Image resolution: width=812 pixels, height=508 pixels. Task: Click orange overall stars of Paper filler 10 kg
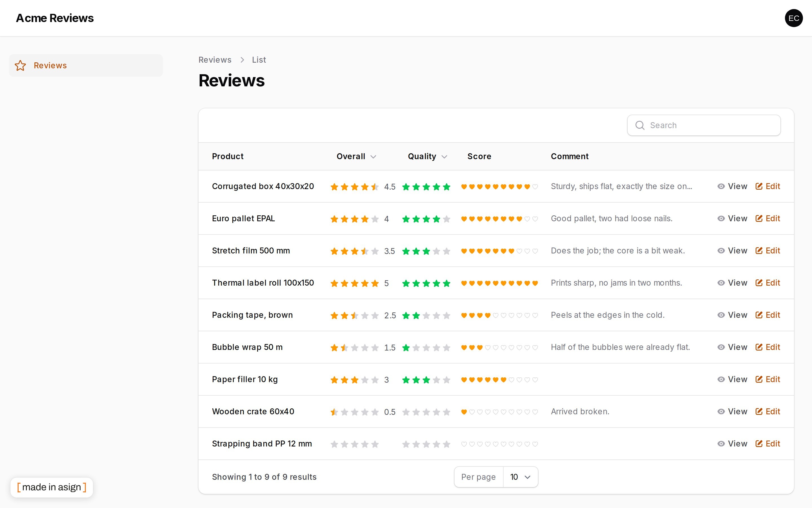pyautogui.click(x=354, y=380)
